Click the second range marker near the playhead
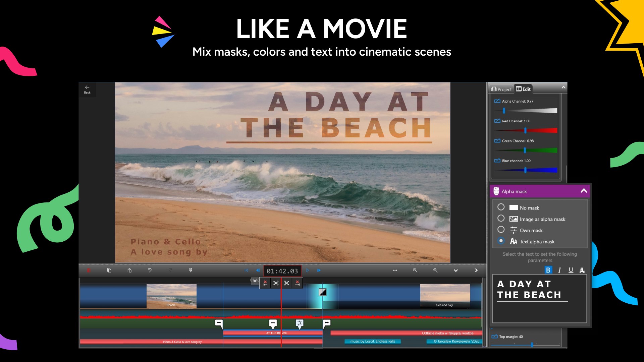 tap(273, 323)
